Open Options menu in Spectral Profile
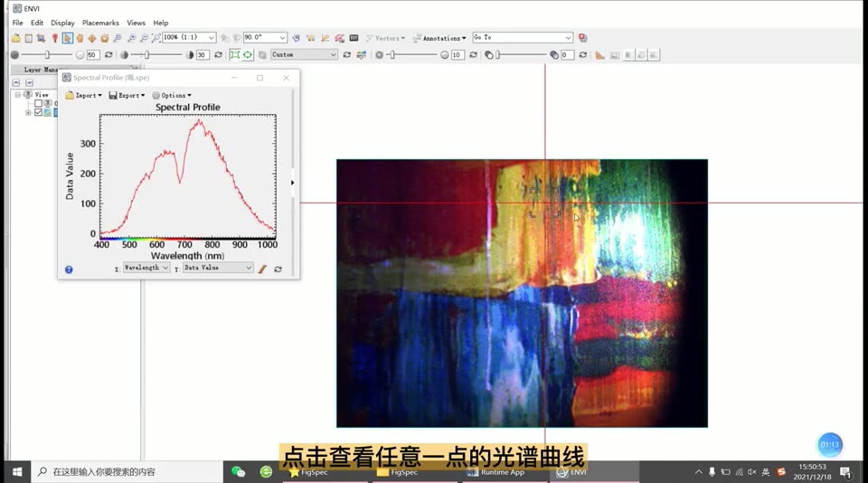Screen dimensions: 868x483 coord(172,95)
